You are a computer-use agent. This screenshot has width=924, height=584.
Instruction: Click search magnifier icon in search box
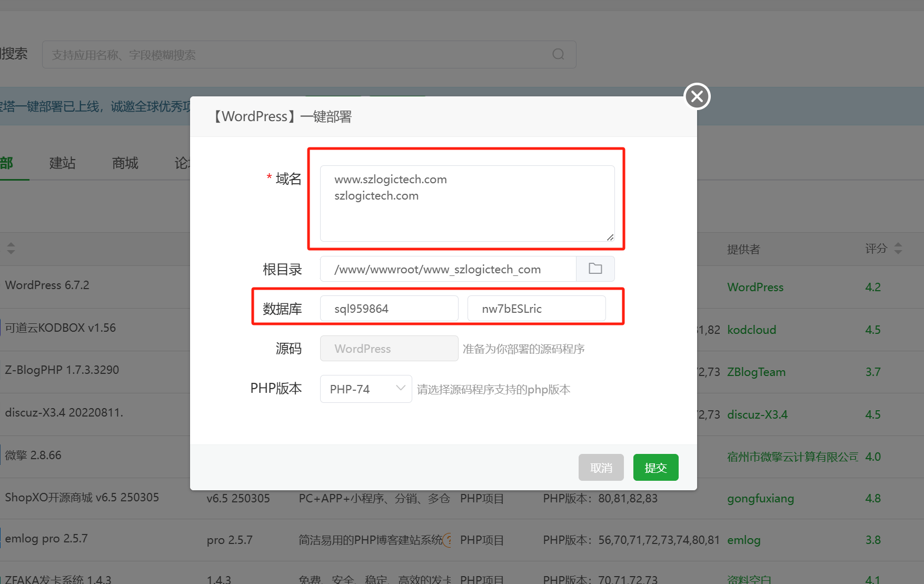click(559, 54)
